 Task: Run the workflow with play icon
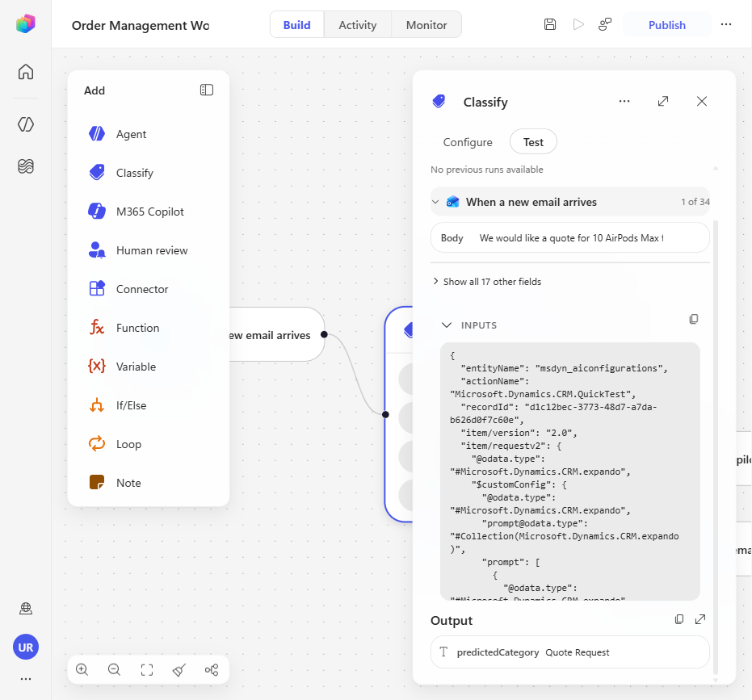(x=578, y=24)
